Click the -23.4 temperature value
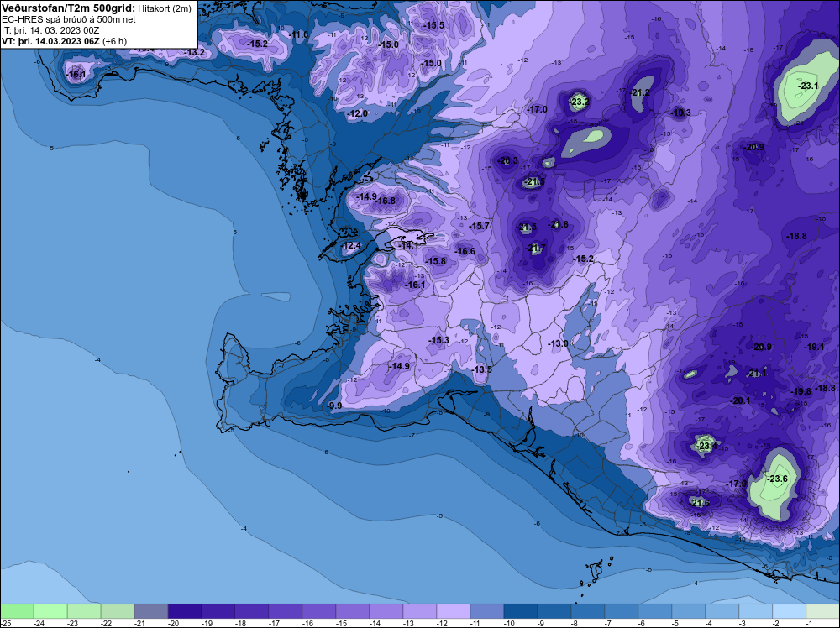The height and width of the screenshot is (628, 840). coord(706,446)
